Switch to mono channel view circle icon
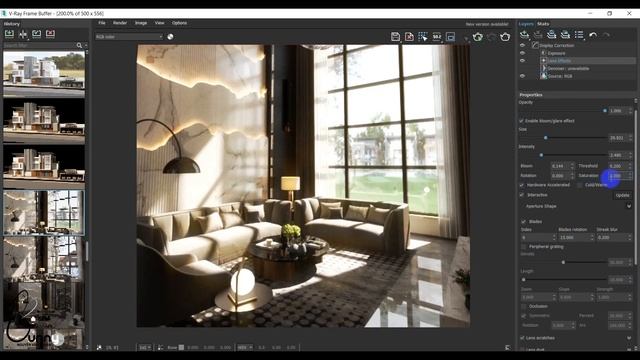 coord(170,37)
